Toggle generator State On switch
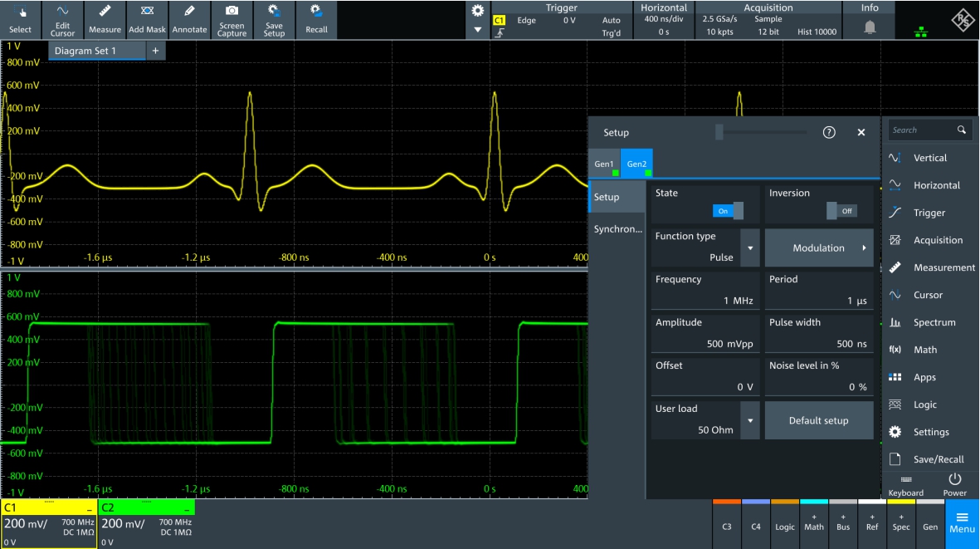This screenshot has width=980, height=549. point(728,211)
